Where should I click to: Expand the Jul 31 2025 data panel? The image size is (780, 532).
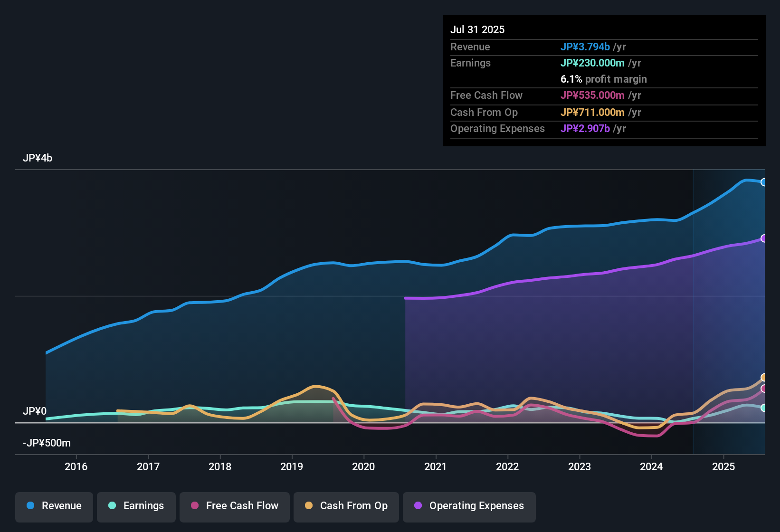click(477, 29)
